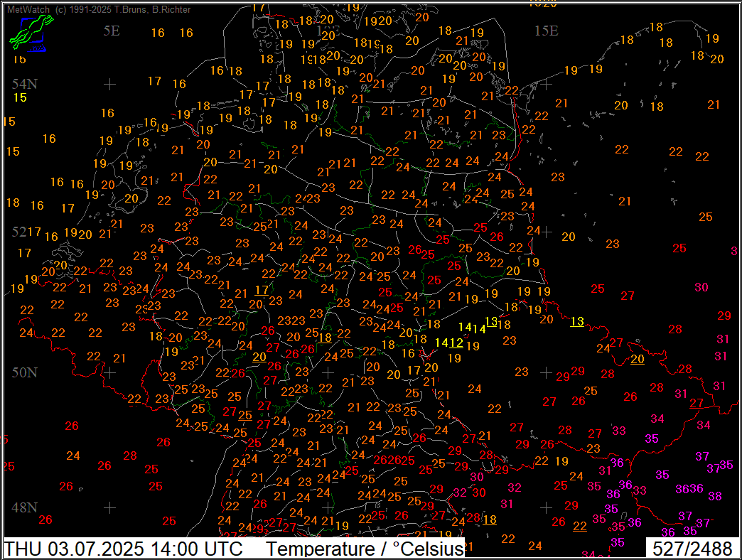Click the magenta 38 temperature reading
742x560 pixels.
click(715, 496)
